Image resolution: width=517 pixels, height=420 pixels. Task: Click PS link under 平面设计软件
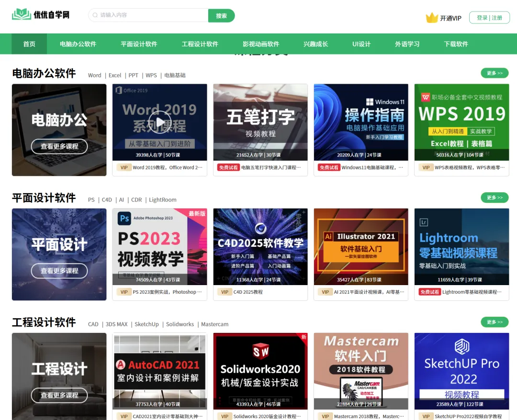(x=91, y=199)
